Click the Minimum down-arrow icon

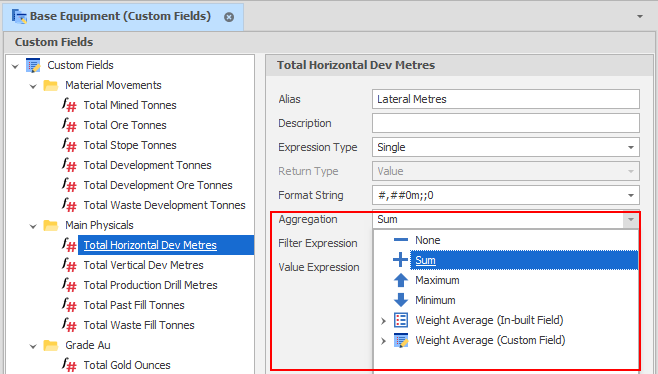(401, 300)
